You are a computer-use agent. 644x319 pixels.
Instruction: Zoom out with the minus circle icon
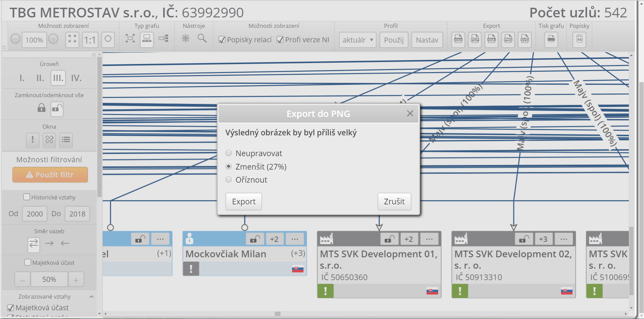coord(15,39)
